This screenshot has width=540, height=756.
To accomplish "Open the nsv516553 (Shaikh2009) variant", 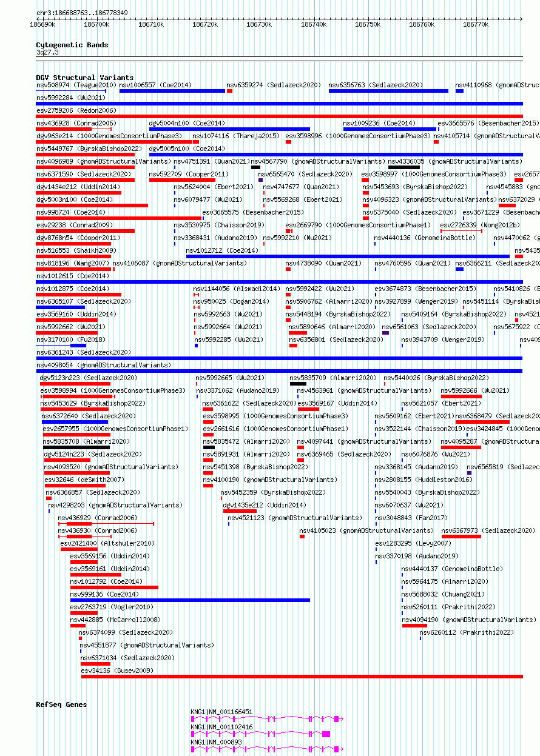I will click(76, 250).
